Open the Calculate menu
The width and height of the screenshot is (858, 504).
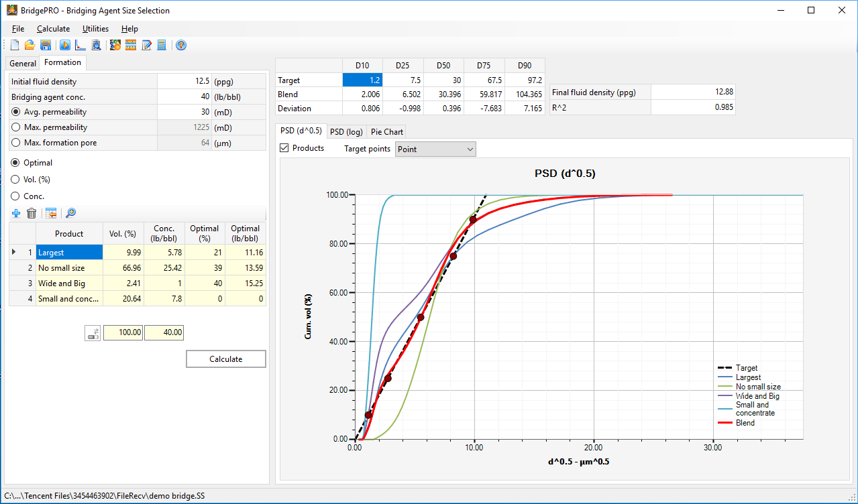pos(53,29)
